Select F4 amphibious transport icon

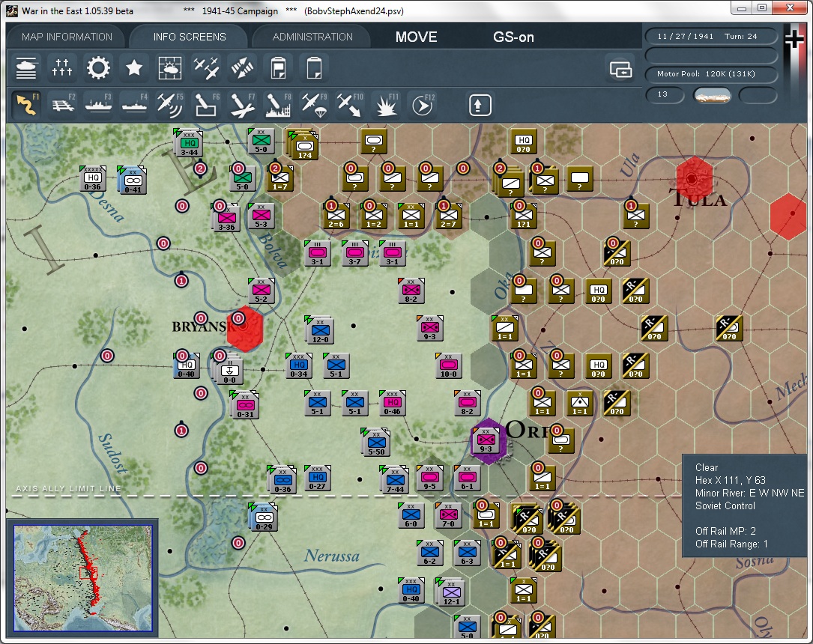(134, 105)
